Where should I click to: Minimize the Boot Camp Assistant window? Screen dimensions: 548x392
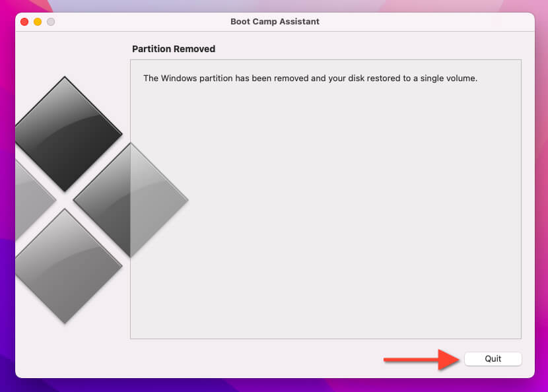click(38, 22)
